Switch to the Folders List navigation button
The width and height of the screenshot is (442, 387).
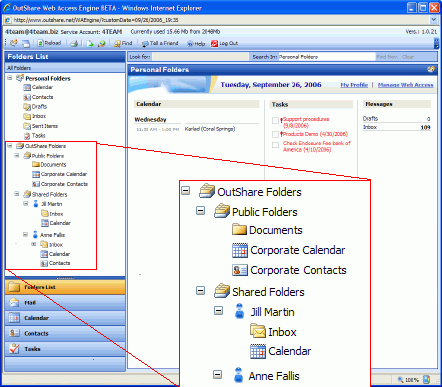click(x=65, y=287)
